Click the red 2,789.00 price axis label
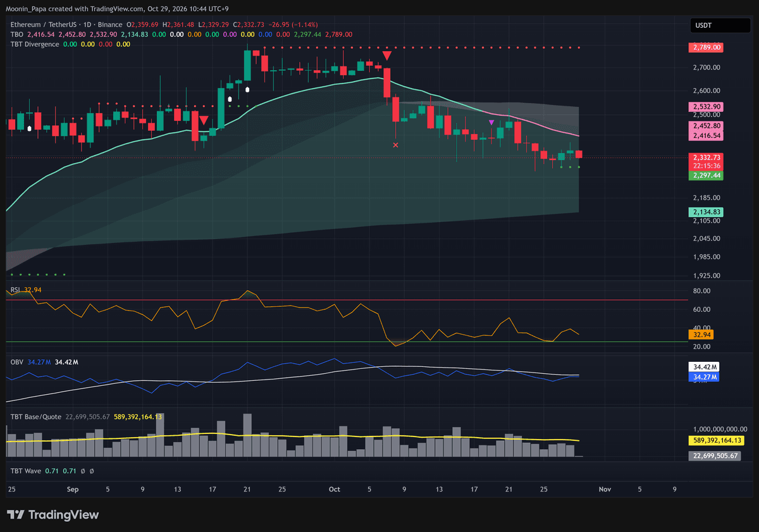This screenshot has height=532, width=759. 707,47
